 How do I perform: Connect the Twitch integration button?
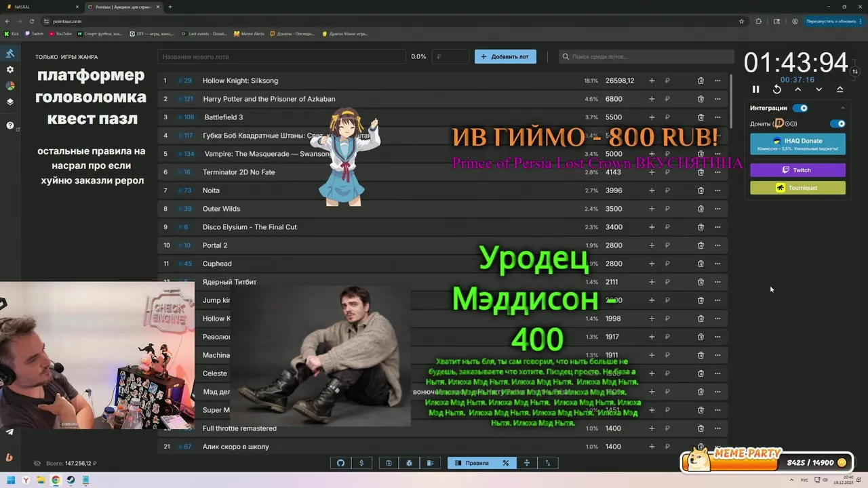(797, 170)
